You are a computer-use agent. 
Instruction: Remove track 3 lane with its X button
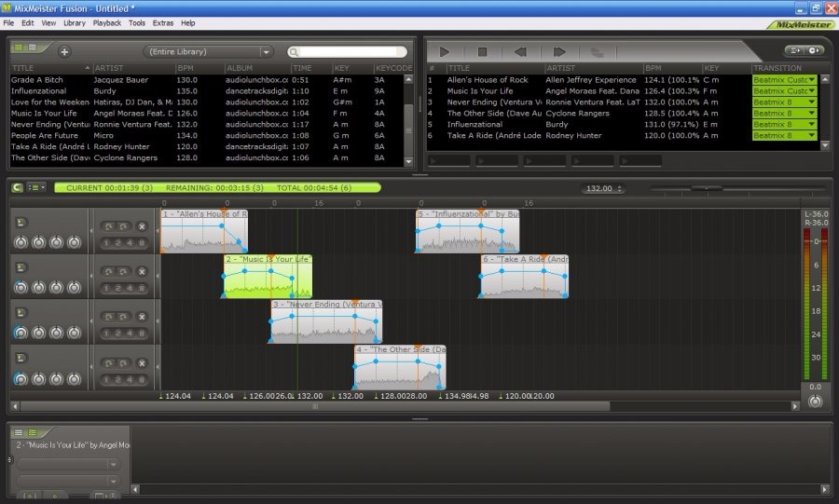coord(142,317)
